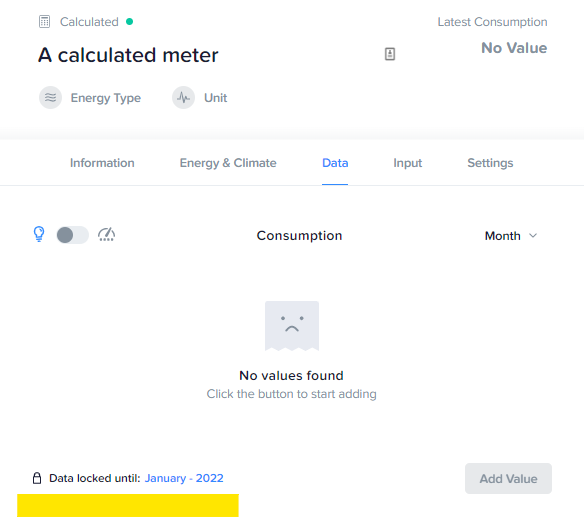The width and height of the screenshot is (584, 519).
Task: Open the Settings tab
Action: click(x=490, y=163)
